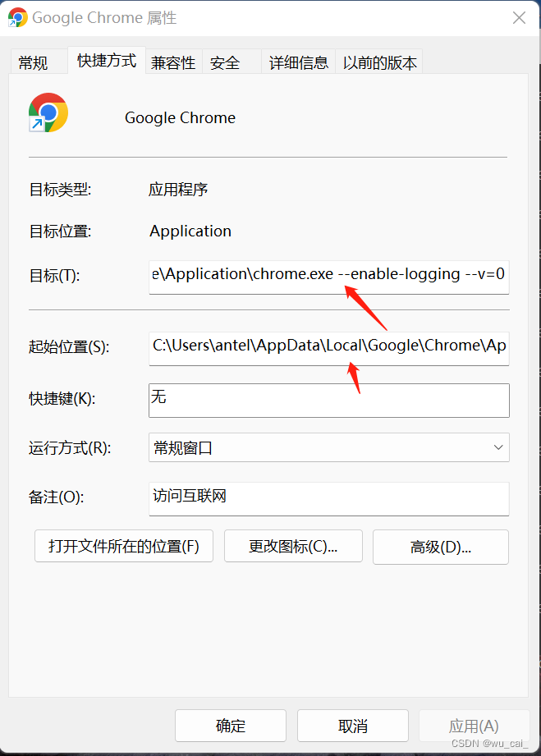Open the 以前的版本 tab
The width and height of the screenshot is (541, 756).
pos(379,62)
